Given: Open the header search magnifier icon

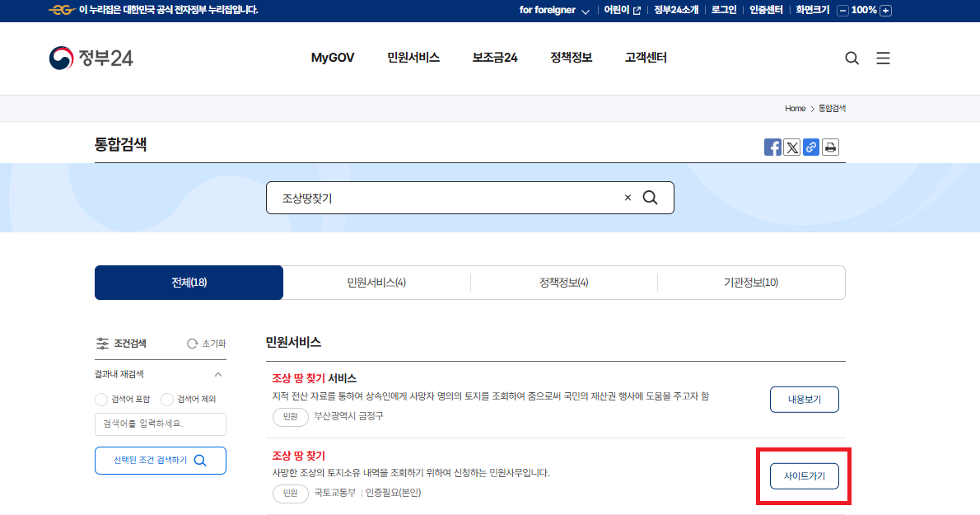Looking at the screenshot, I should click(x=852, y=58).
